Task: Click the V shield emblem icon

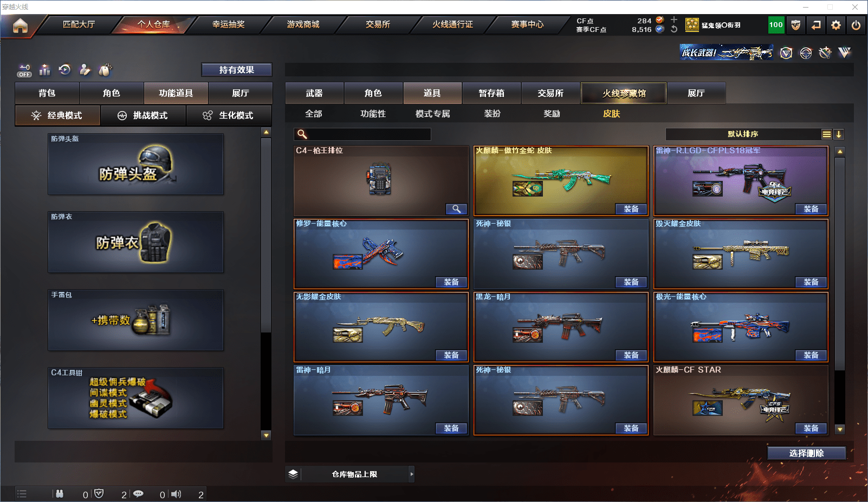Action: [x=786, y=53]
